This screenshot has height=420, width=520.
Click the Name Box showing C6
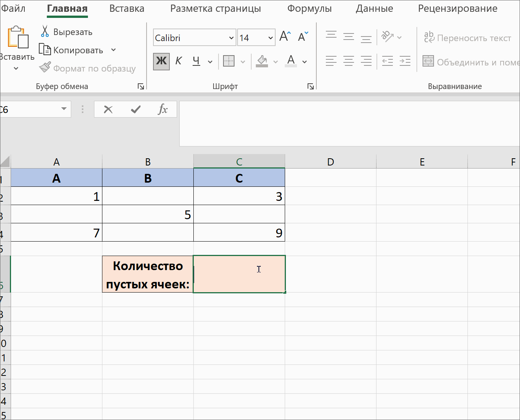[29, 109]
